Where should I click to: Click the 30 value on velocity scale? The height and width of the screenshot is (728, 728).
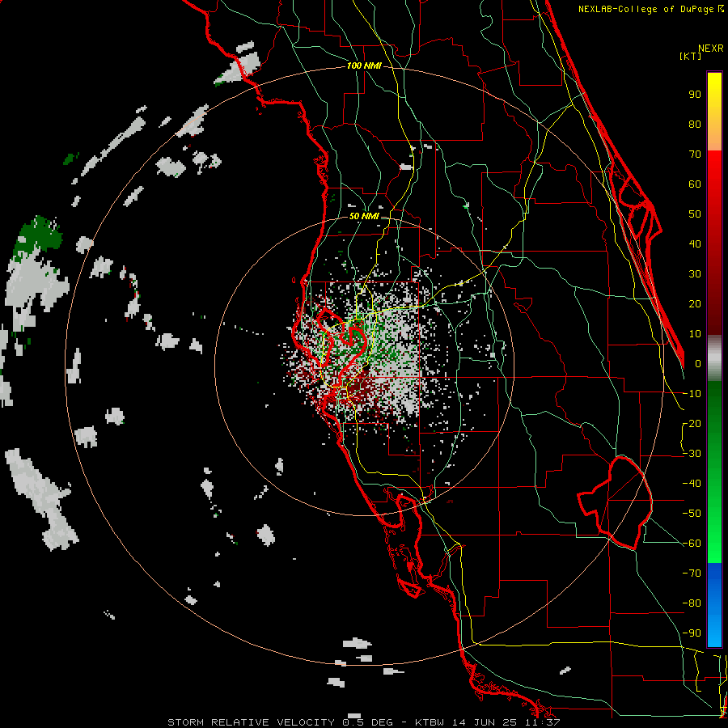pos(695,274)
